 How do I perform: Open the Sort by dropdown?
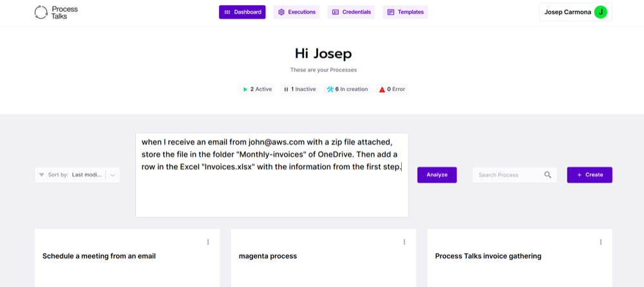pos(77,175)
